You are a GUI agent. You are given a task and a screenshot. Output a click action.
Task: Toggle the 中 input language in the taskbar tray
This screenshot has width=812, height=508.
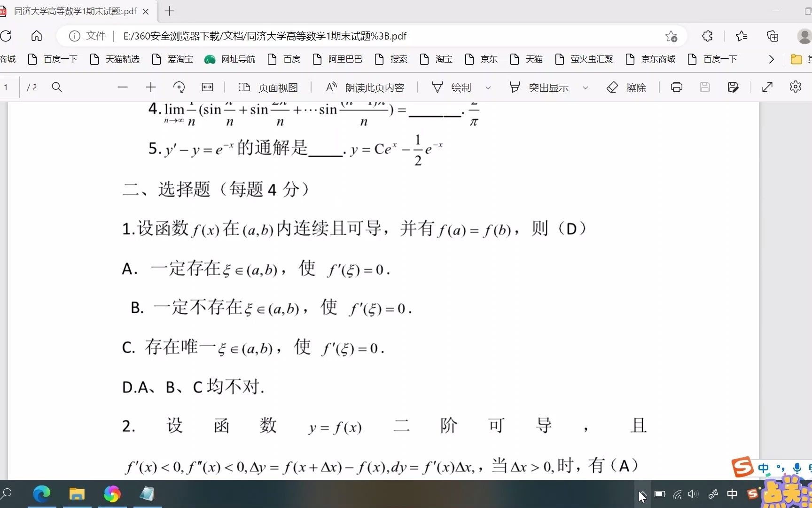(732, 494)
